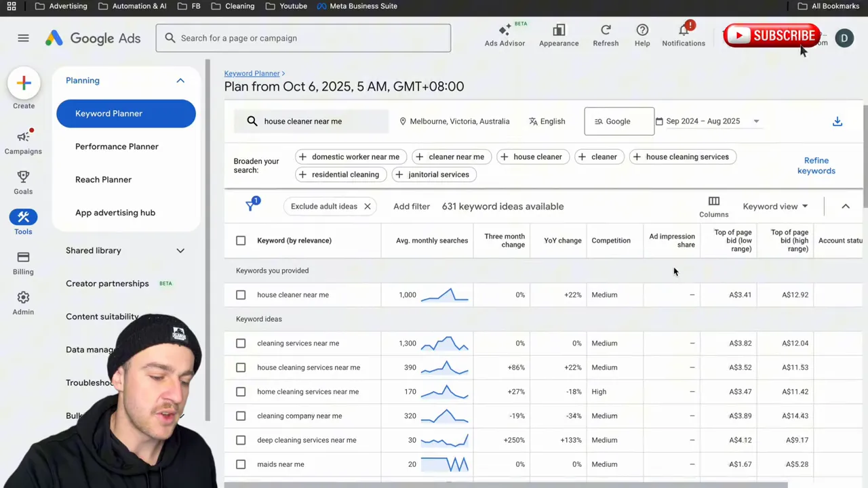Click Add filter
This screenshot has height=488, width=868.
[412, 207]
